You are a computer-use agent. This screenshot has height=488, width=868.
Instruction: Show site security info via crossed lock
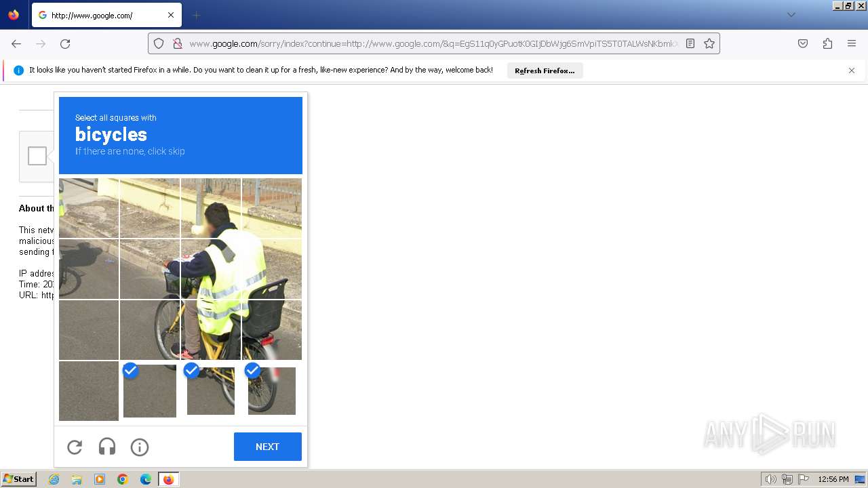tap(178, 43)
